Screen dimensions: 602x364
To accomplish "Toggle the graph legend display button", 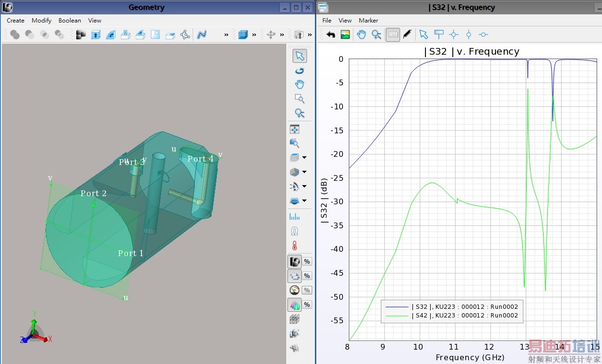I will (x=392, y=35).
